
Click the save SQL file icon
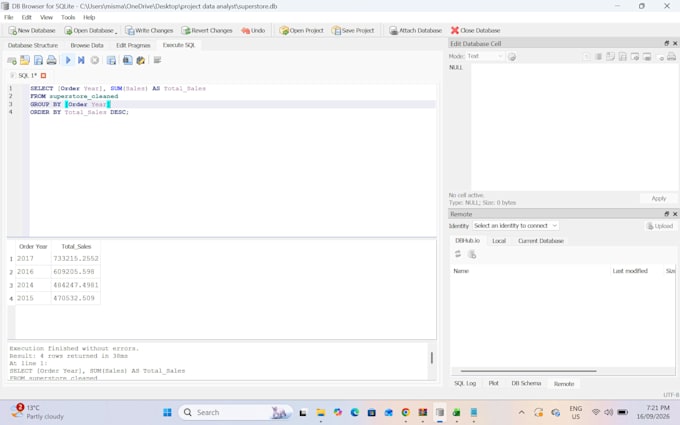coord(38,60)
